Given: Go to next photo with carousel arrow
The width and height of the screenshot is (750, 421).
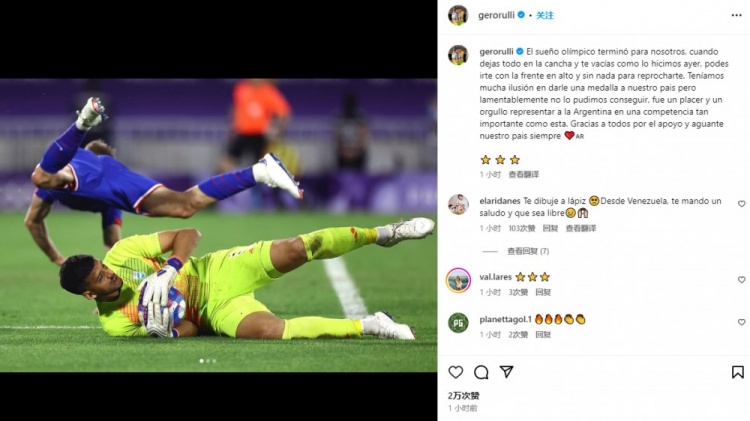Looking at the screenshot, I should click(x=423, y=225).
